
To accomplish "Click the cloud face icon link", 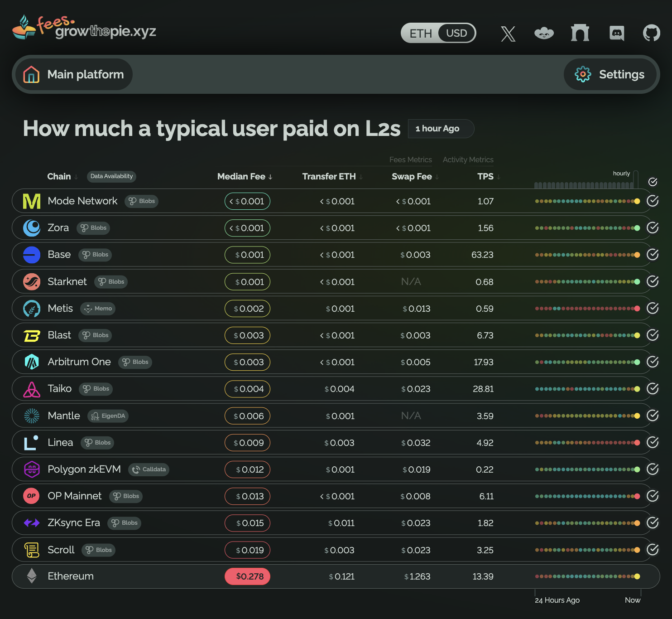I will pos(544,33).
